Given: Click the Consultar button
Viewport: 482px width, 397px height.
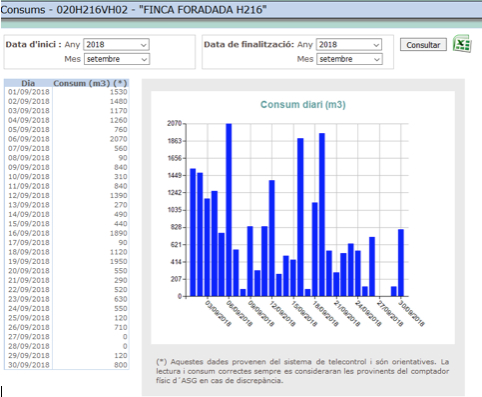Looking at the screenshot, I should coord(423,45).
